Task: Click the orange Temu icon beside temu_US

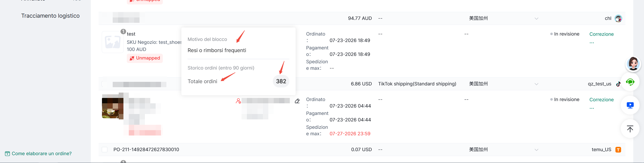Action: pyautogui.click(x=618, y=150)
